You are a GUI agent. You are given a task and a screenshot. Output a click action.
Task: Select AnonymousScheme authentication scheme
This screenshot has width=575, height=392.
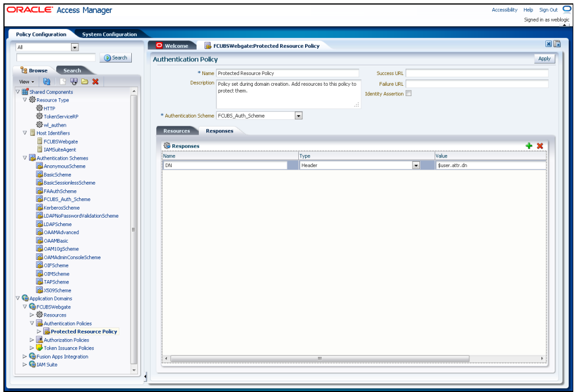pyautogui.click(x=65, y=166)
